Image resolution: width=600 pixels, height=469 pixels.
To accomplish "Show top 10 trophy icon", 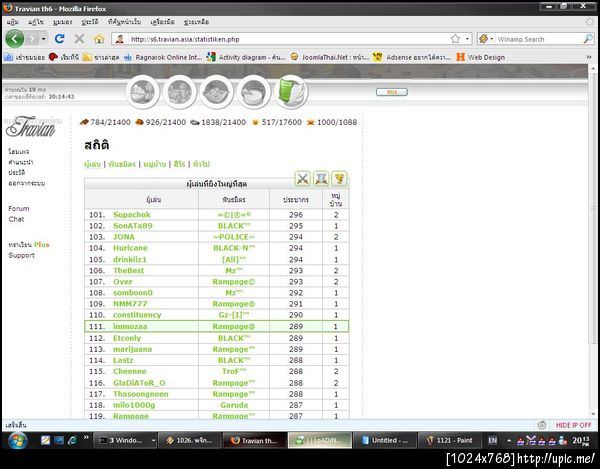I will coord(339,179).
